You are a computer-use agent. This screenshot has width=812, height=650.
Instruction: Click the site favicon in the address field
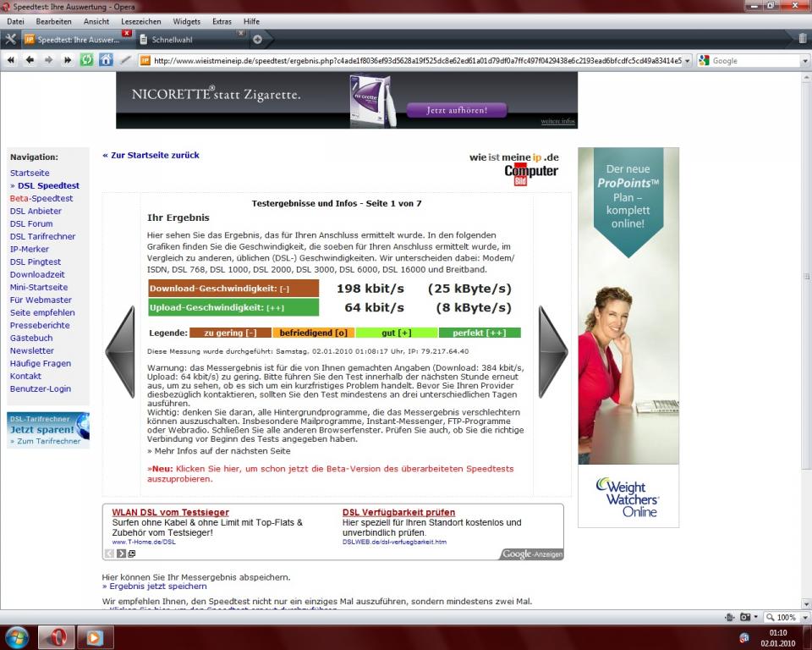tap(145, 61)
